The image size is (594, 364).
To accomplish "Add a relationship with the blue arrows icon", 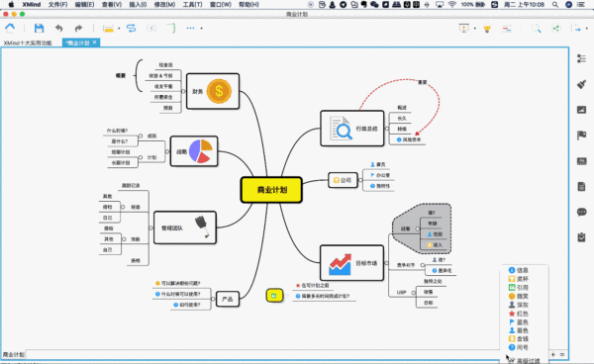I will click(x=131, y=28).
